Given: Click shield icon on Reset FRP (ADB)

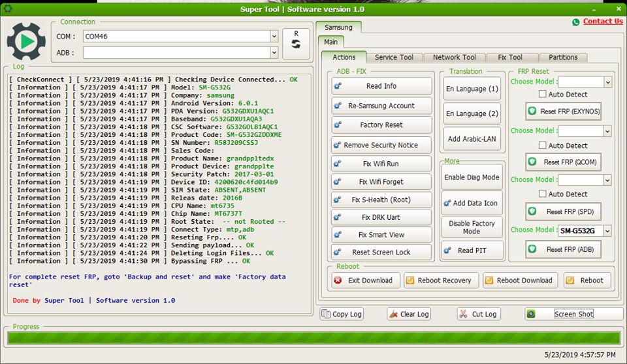Looking at the screenshot, I should pos(532,249).
